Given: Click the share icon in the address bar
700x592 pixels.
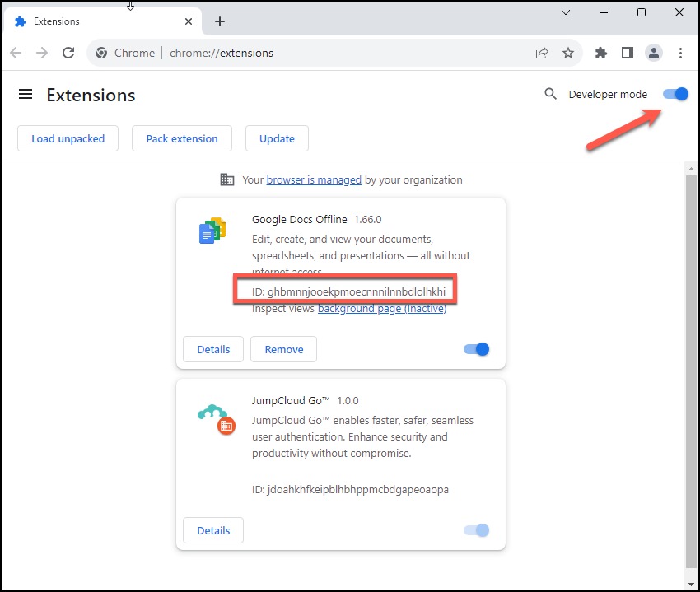Looking at the screenshot, I should pos(542,53).
